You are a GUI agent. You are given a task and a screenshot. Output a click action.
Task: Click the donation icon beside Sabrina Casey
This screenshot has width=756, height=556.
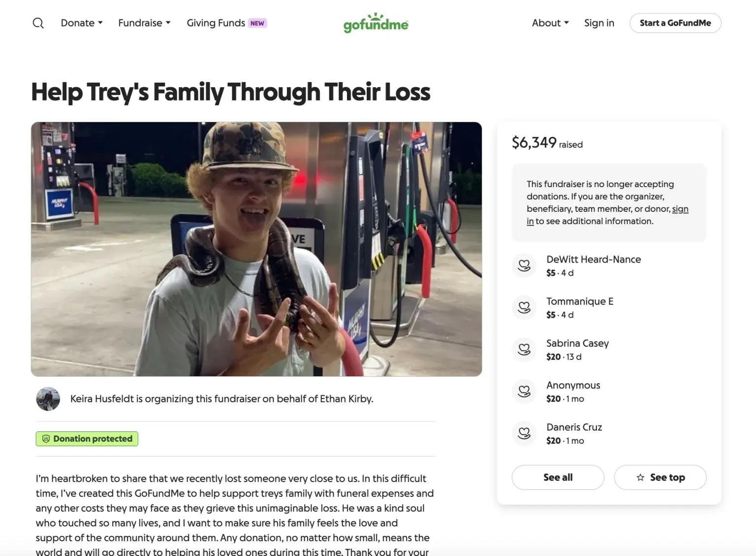(x=524, y=350)
